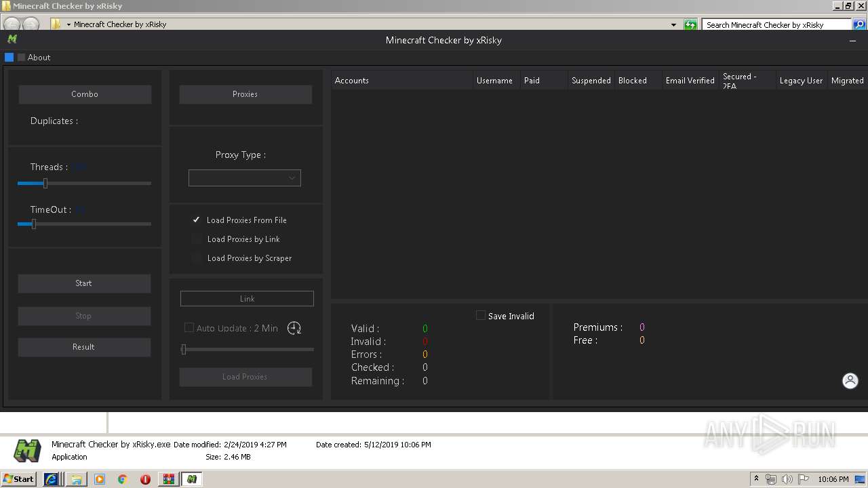Adjust the TimeOut slider handle
The image size is (868, 488).
tap(34, 224)
